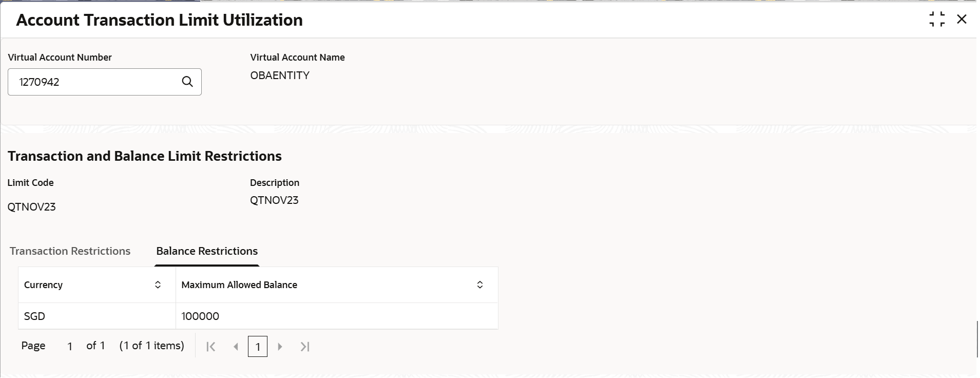This screenshot has width=980, height=378.
Task: Collapse the dialog using the restore-size icon
Action: pyautogui.click(x=937, y=20)
